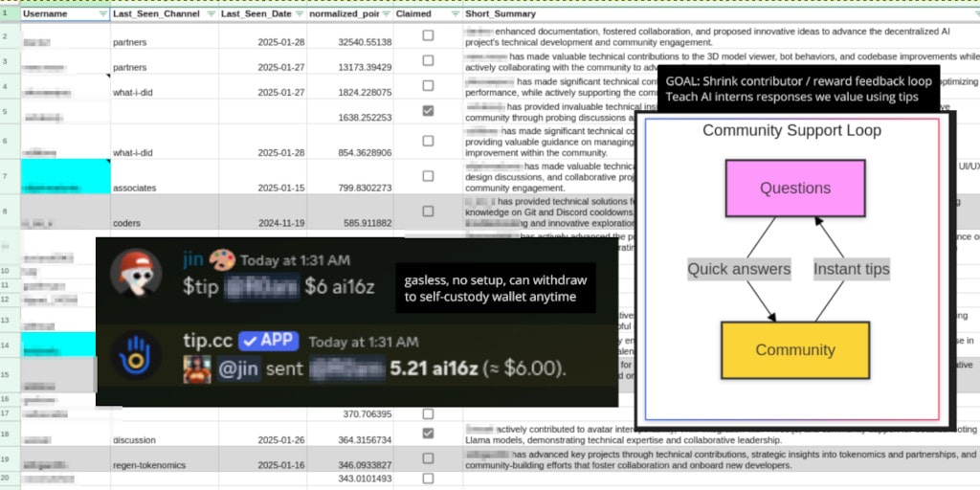Viewport: 980px width, 490px height.
Task: Uncheck the Claimed checkbox in row 5
Action: 428,111
